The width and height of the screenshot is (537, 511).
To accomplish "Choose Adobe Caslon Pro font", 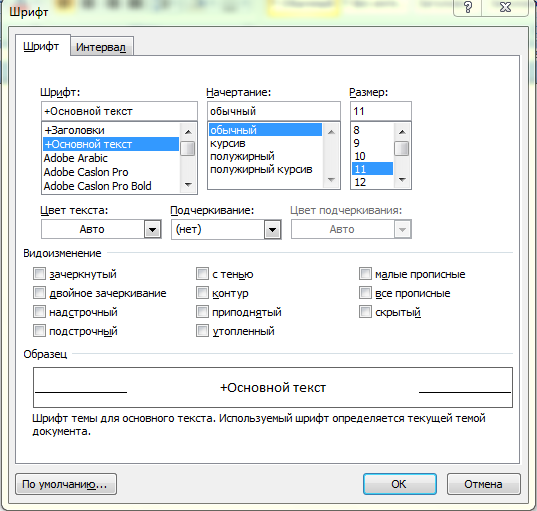I will tap(111, 172).
